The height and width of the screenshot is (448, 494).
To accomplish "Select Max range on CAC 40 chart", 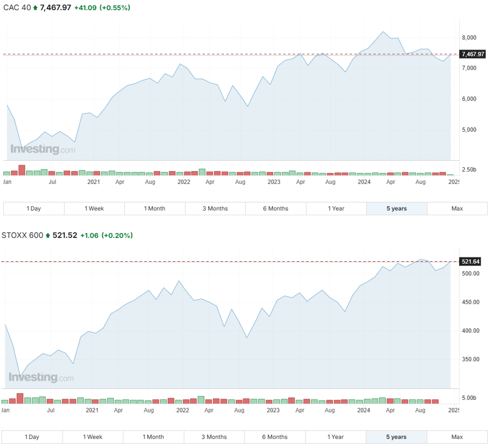I will (x=457, y=209).
